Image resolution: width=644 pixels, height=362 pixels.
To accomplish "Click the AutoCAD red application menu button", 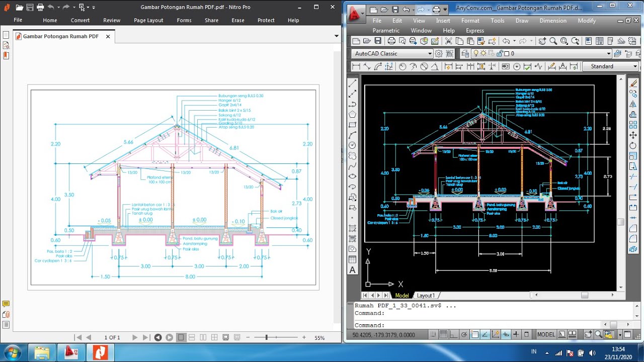I will (355, 13).
